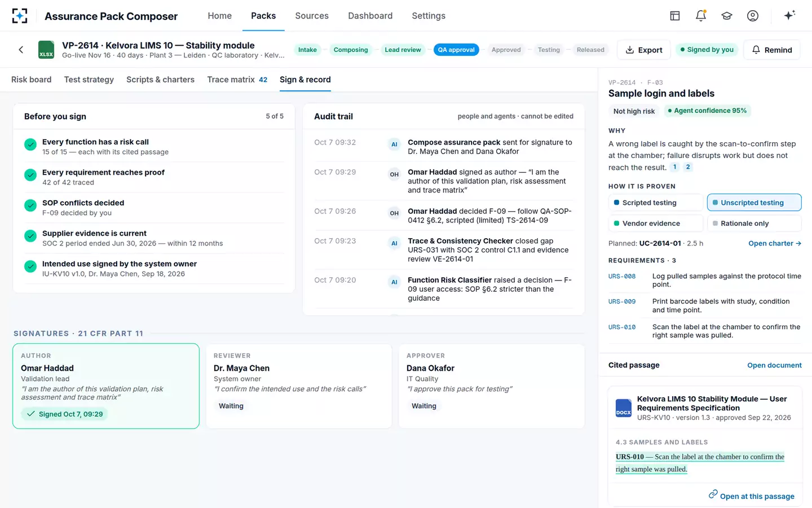Viewport: 812px width, 508px height.
Task: Click the Not high risk badge
Action: (x=634, y=111)
